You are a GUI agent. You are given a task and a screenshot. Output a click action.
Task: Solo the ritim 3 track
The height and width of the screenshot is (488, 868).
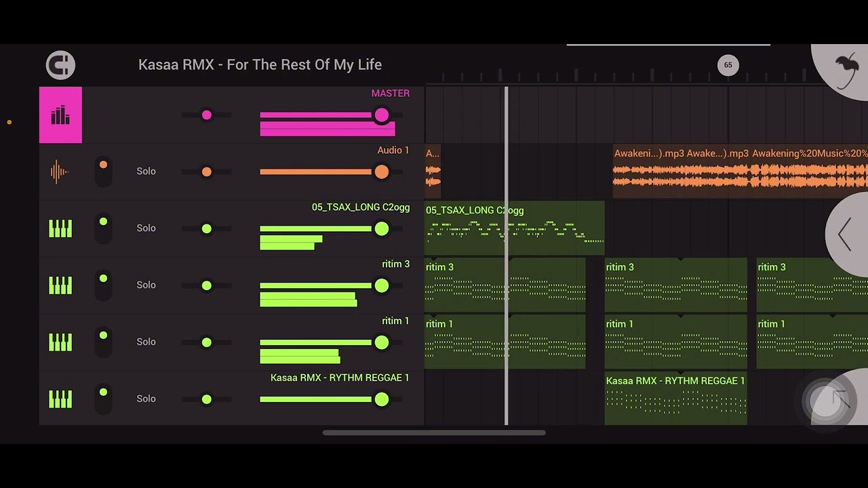tap(146, 285)
